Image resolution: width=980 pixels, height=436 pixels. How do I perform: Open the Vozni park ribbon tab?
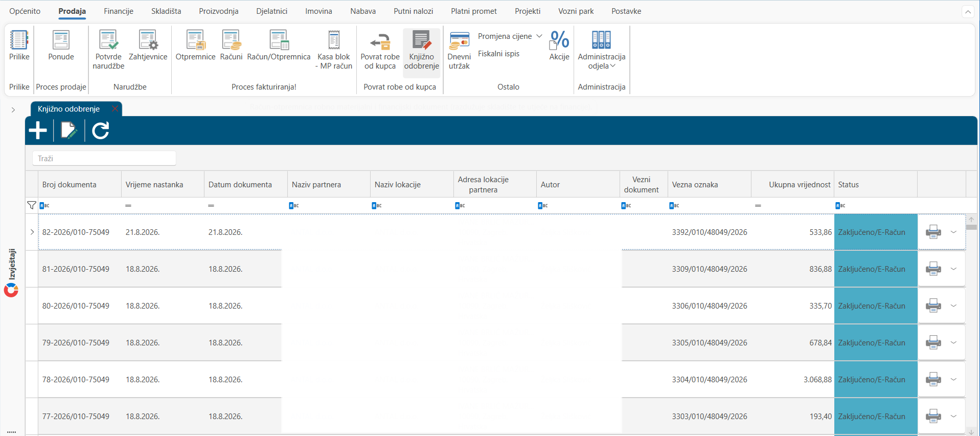[576, 11]
